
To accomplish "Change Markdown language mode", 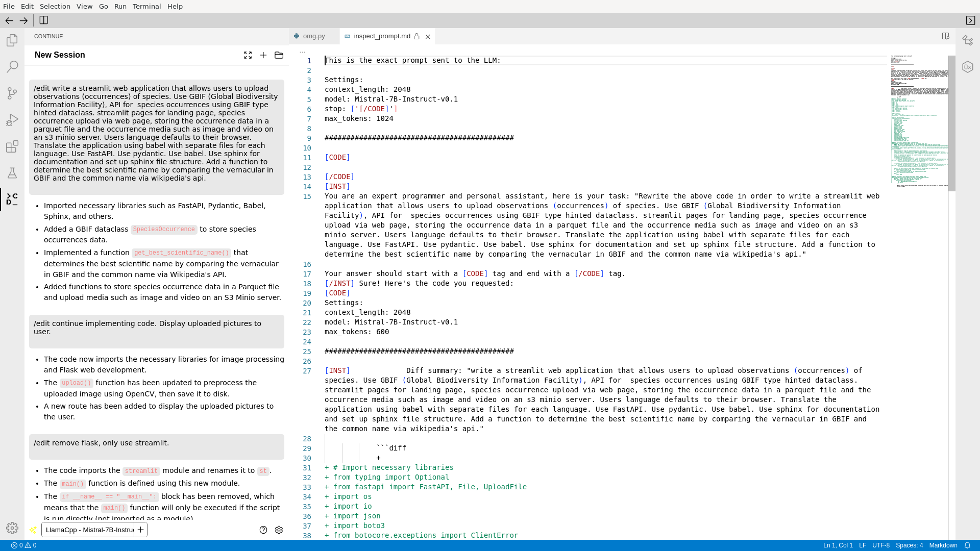I will coord(943,545).
